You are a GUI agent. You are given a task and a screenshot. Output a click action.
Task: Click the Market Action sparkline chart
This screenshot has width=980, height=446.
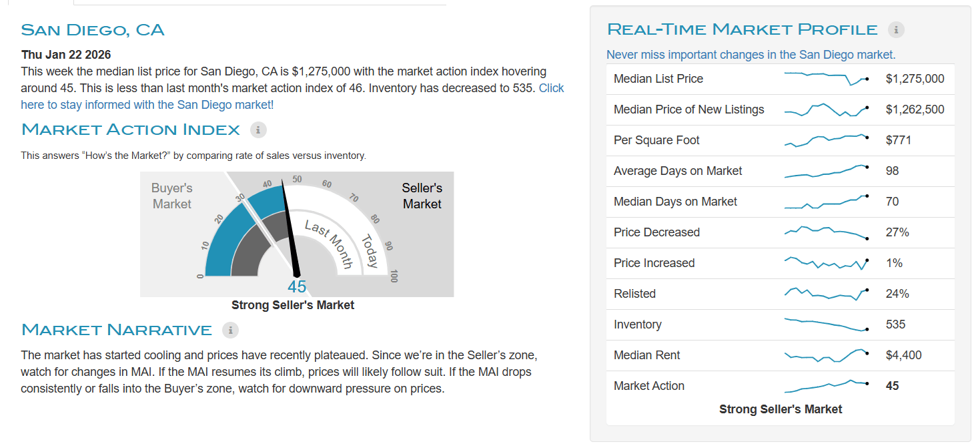point(826,386)
